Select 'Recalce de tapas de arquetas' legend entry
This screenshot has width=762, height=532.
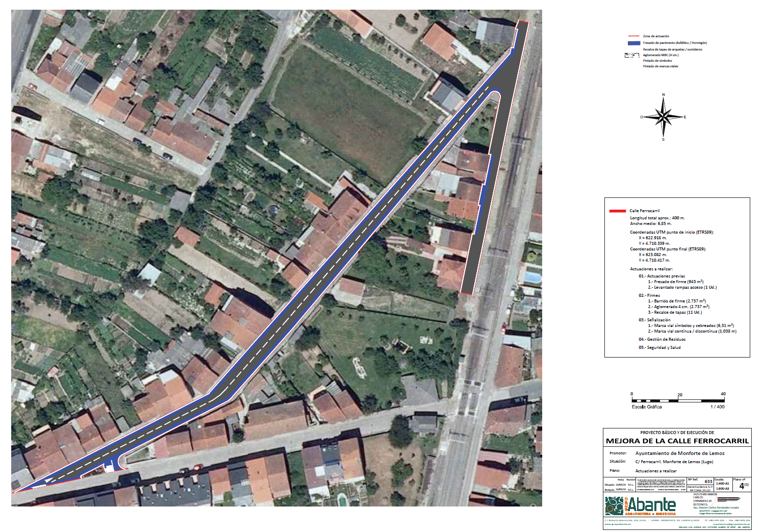click(x=672, y=49)
